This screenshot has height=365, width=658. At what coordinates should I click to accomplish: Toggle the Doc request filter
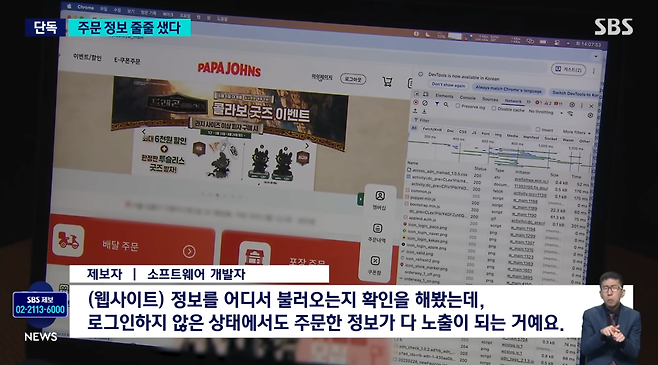pyautogui.click(x=450, y=131)
